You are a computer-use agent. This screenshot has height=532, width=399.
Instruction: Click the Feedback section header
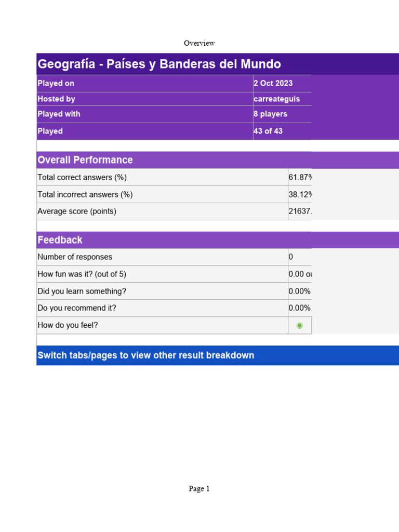[x=60, y=240]
